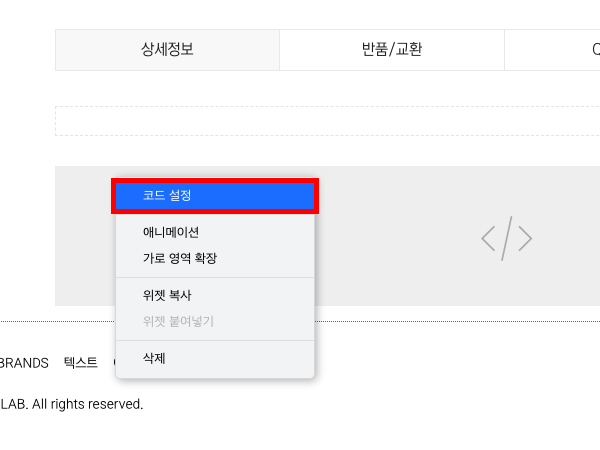Click the </> code widget icon
600x450 pixels.
point(506,238)
